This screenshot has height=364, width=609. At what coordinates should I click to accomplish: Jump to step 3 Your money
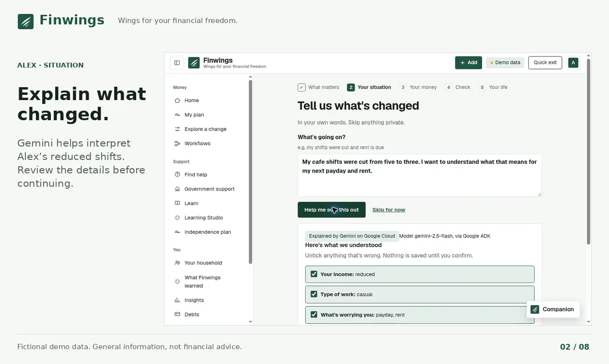pos(418,87)
